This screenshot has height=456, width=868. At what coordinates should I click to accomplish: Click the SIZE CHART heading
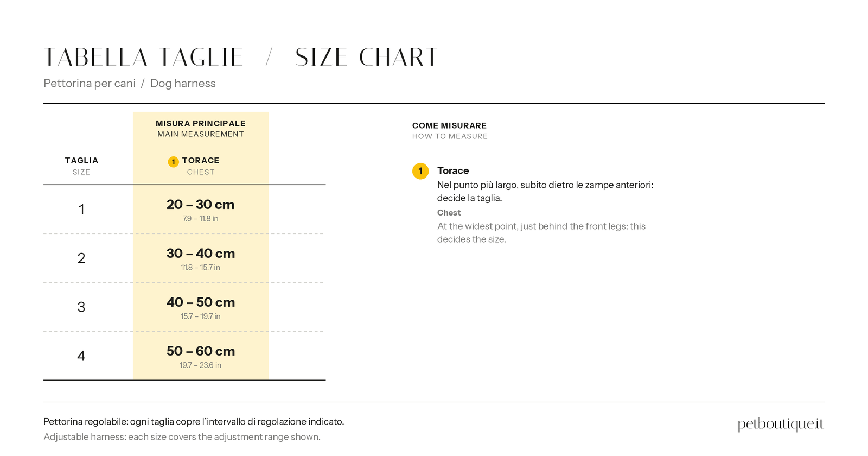(367, 58)
